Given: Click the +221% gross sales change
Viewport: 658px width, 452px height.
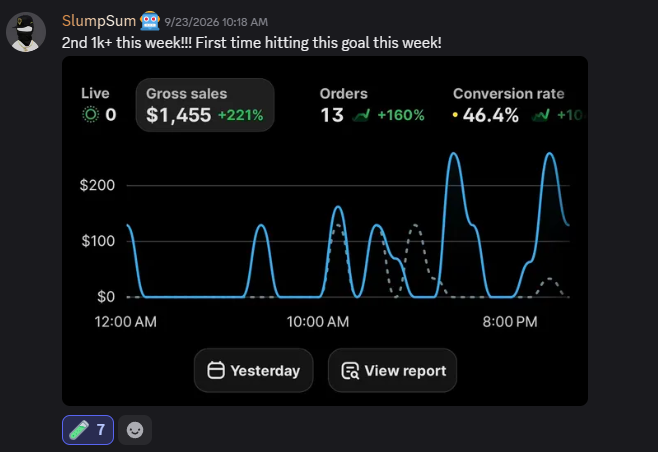Looking at the screenshot, I should pos(240,115).
